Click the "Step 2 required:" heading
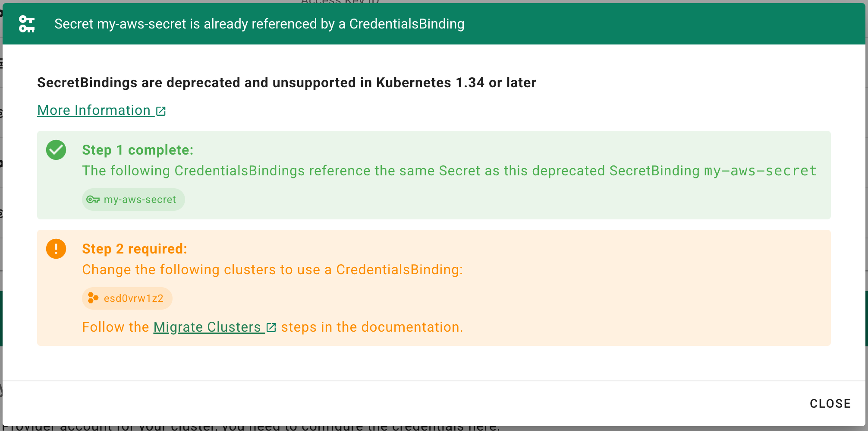 click(135, 249)
